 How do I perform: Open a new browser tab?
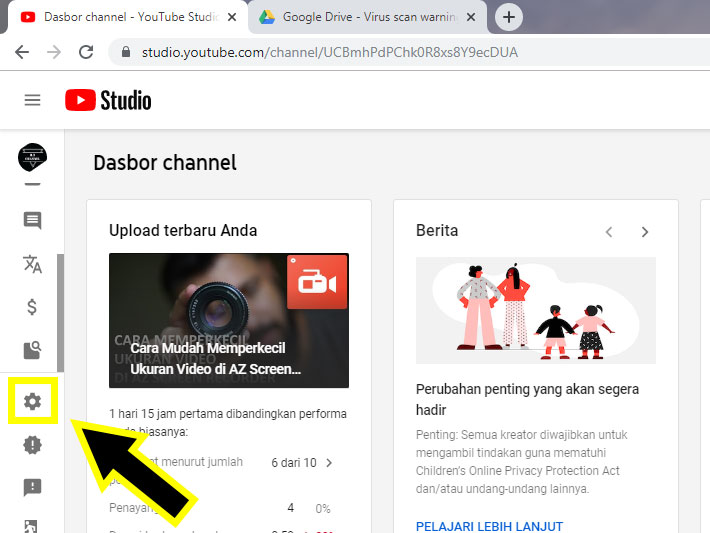pyautogui.click(x=509, y=17)
